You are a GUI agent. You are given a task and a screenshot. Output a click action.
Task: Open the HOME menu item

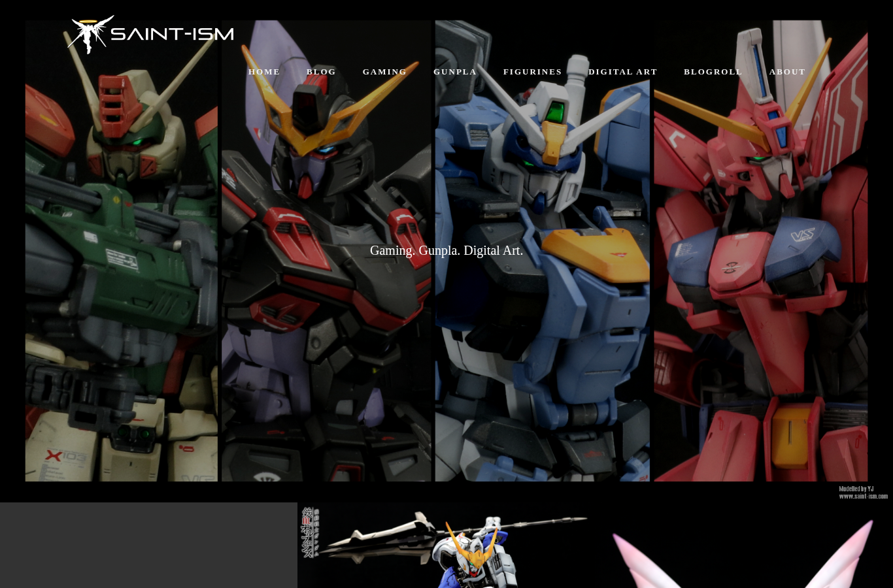264,72
